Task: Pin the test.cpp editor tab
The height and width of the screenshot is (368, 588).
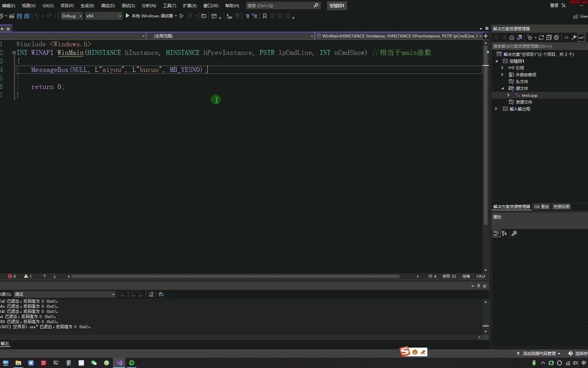Action: point(2,29)
